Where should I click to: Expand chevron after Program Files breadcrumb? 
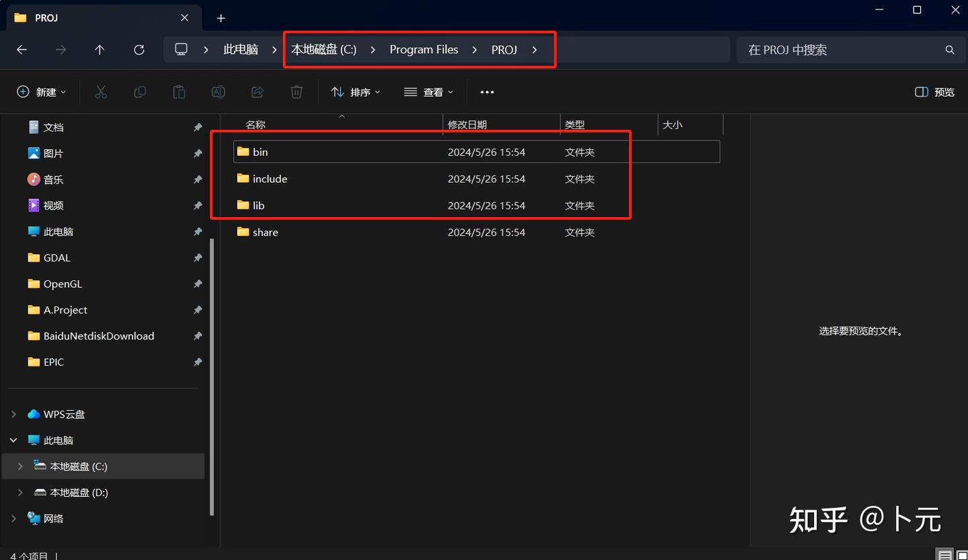coord(475,50)
